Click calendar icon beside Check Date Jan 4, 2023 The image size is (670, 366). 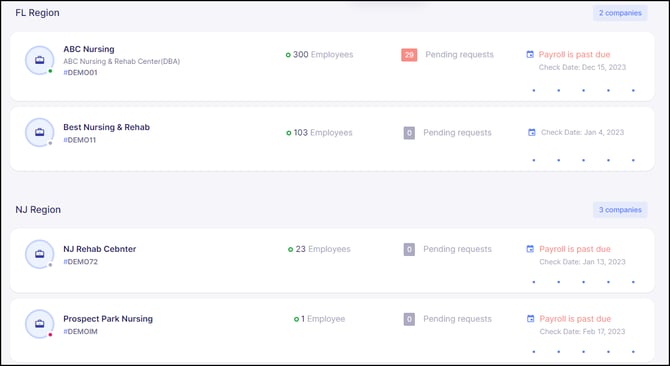pos(532,132)
